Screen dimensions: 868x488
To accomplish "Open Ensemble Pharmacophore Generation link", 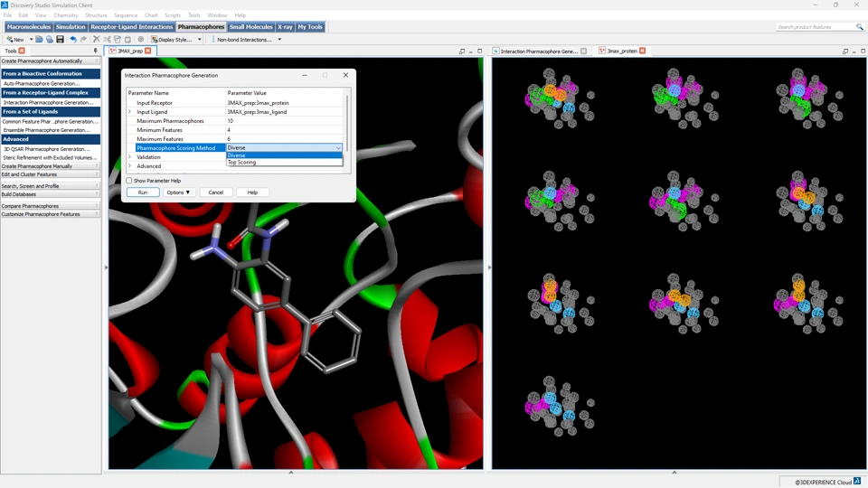I will [x=46, y=130].
